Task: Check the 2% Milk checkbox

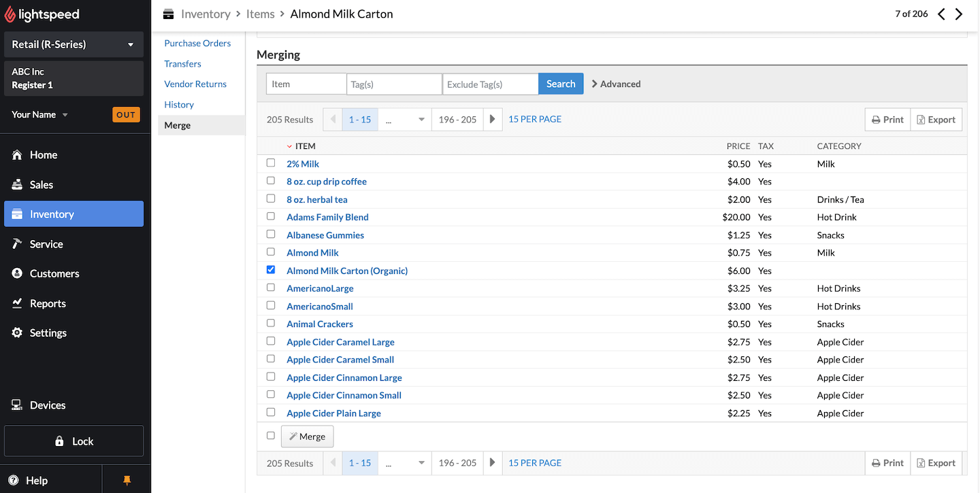Action: click(x=271, y=163)
